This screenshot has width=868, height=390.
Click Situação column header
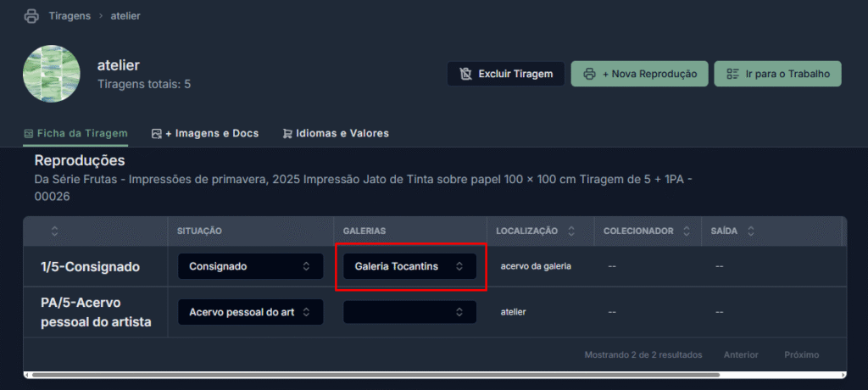pyautogui.click(x=199, y=231)
